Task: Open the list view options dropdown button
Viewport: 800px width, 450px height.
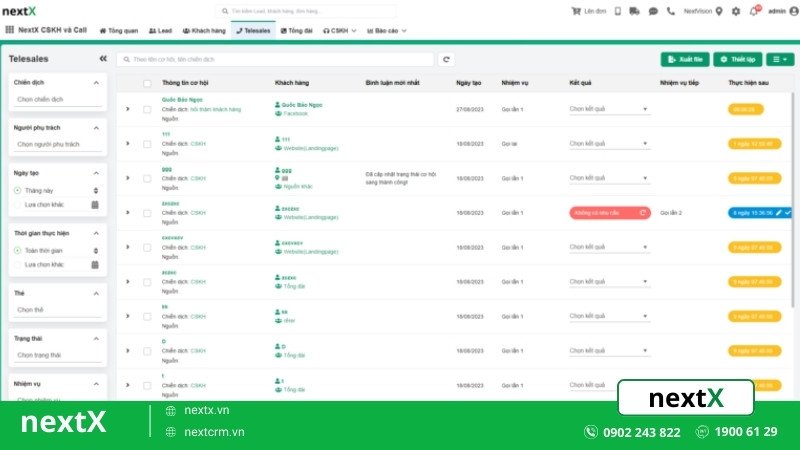Action: [780, 59]
